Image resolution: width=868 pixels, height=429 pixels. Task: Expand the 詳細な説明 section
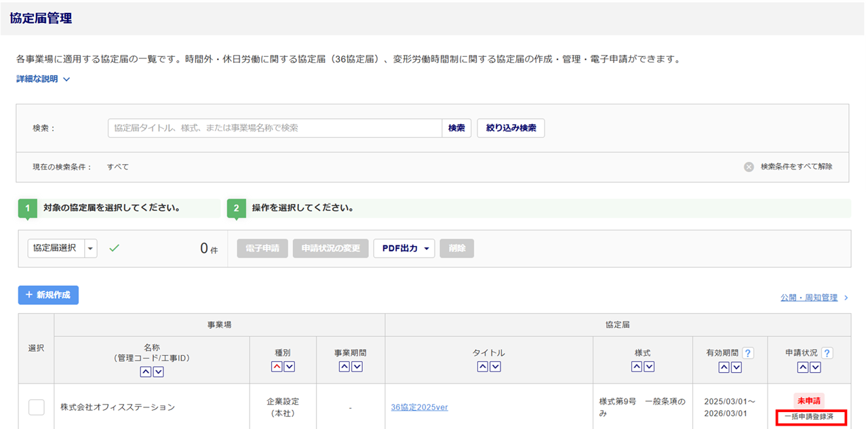[x=43, y=79]
